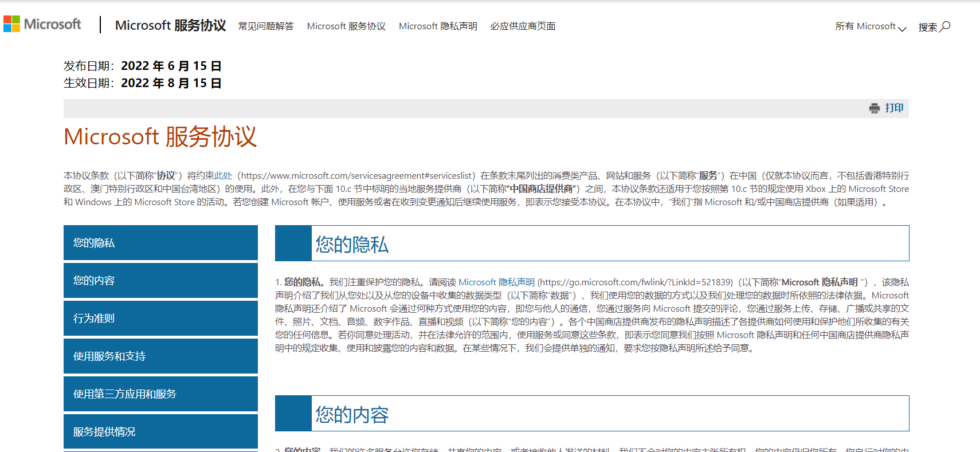Open the Microsoft 隐私声明 nav item
This screenshot has height=452, width=980.
click(x=438, y=26)
